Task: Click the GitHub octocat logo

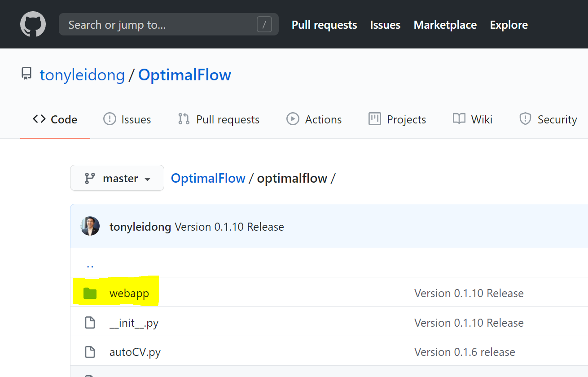Action: 33,24
